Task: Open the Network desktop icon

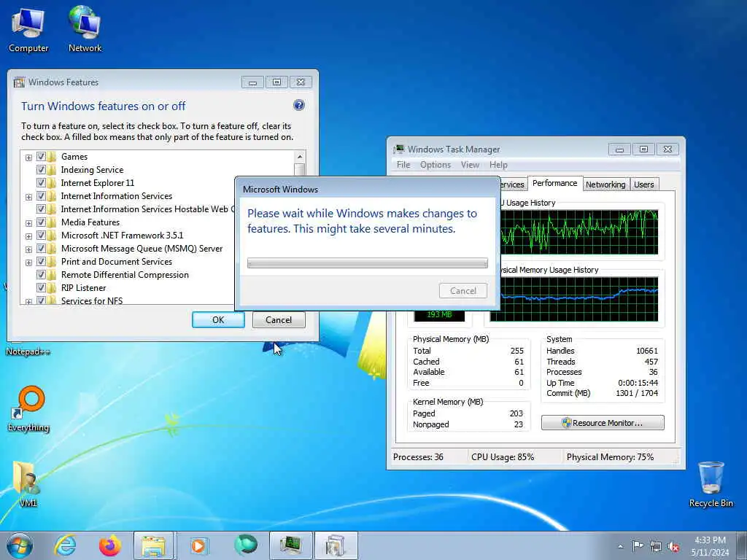Action: (85, 29)
